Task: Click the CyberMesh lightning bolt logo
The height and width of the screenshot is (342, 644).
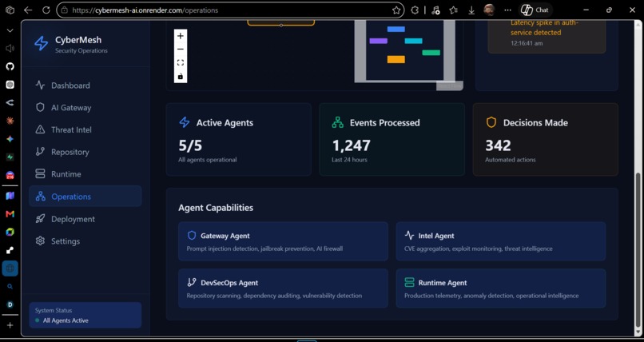Action: point(41,43)
